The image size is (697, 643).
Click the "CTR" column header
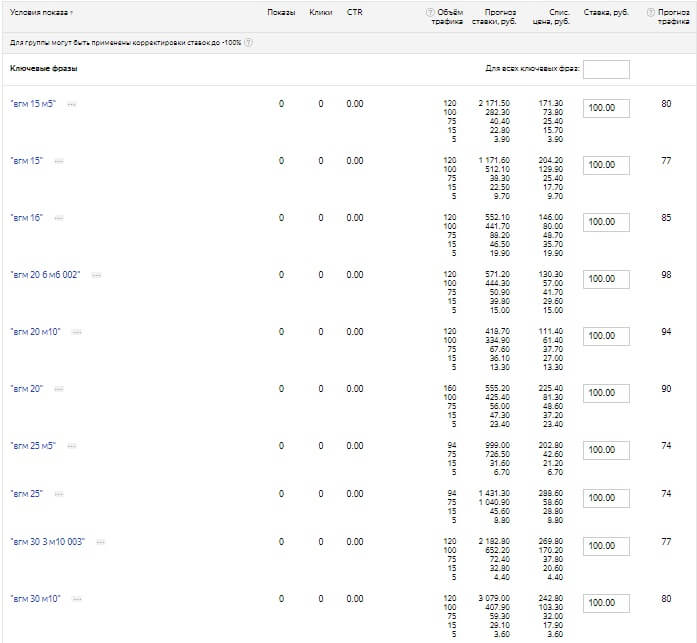point(354,12)
